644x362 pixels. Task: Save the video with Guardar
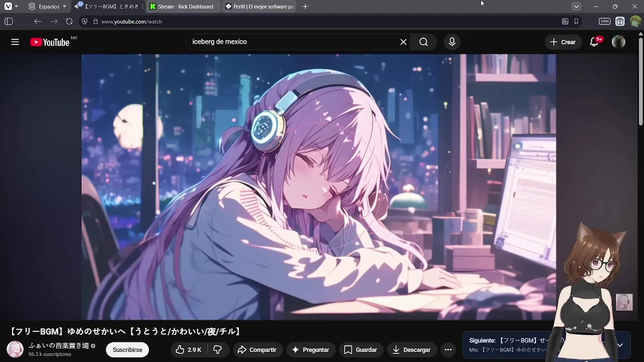pyautogui.click(x=360, y=350)
